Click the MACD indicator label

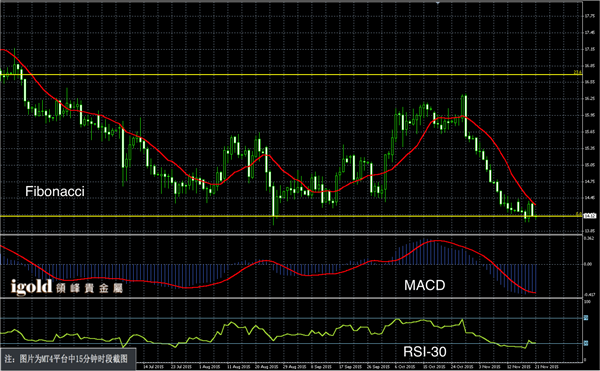pyautogui.click(x=425, y=285)
